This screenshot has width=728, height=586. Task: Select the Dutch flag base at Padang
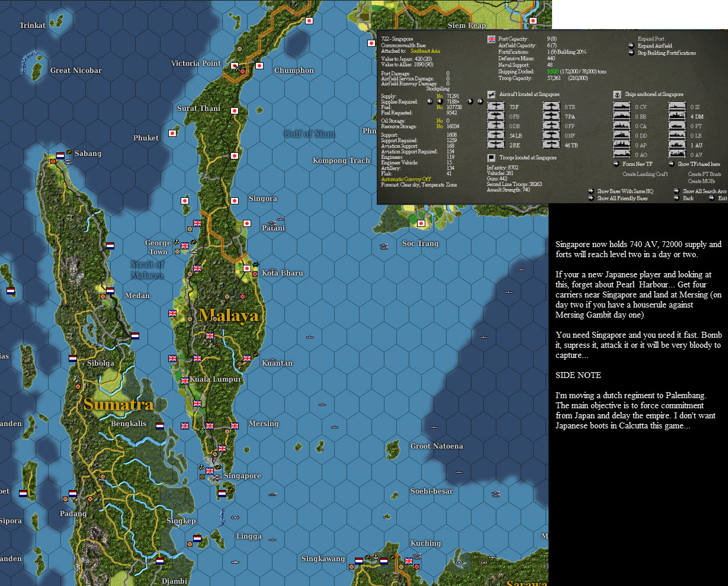tap(73, 493)
